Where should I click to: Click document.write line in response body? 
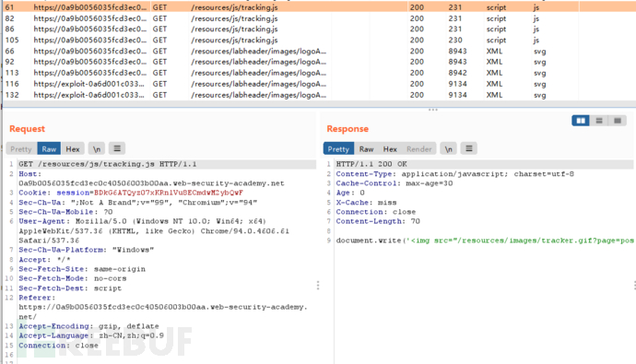tap(485, 241)
